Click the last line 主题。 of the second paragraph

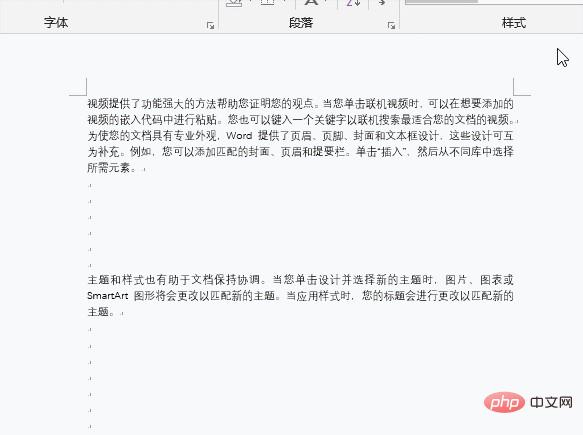101,312
